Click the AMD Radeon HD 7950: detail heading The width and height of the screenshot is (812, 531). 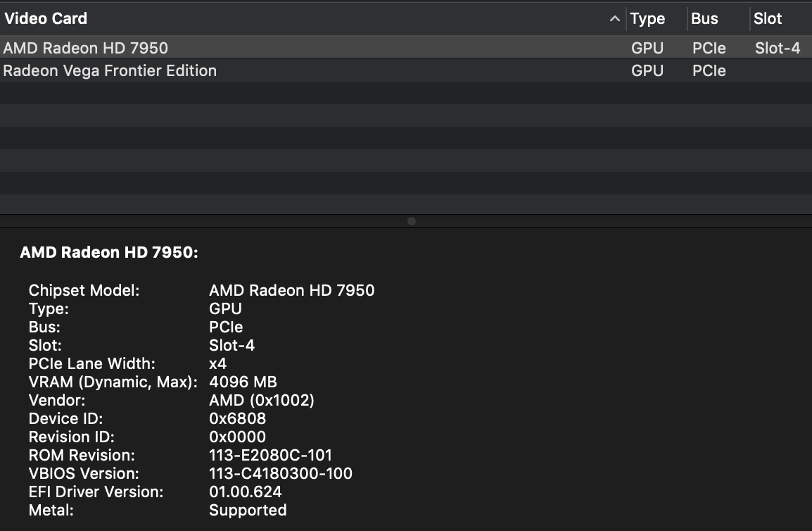click(109, 253)
